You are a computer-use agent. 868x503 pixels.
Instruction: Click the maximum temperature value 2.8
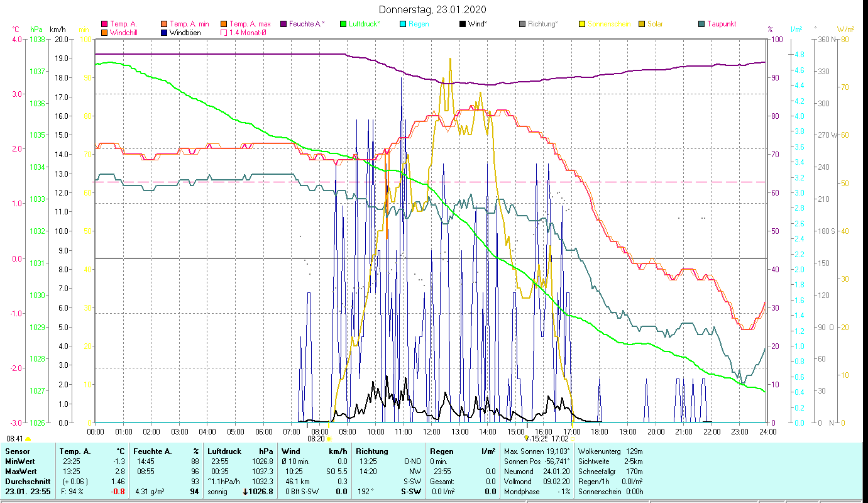[x=120, y=472]
